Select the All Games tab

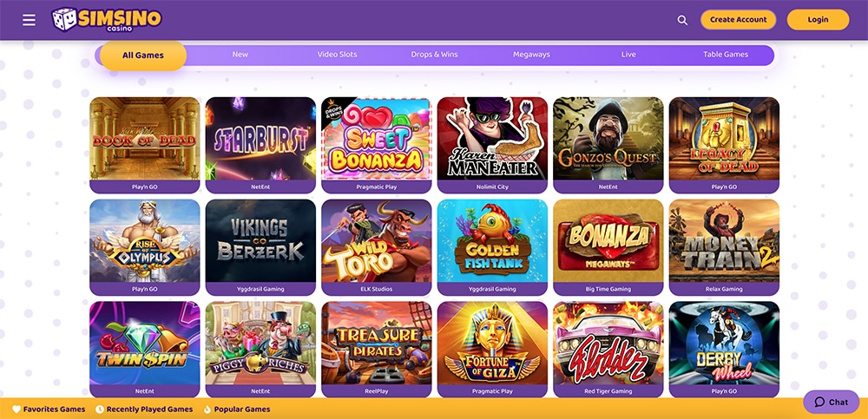tap(143, 56)
